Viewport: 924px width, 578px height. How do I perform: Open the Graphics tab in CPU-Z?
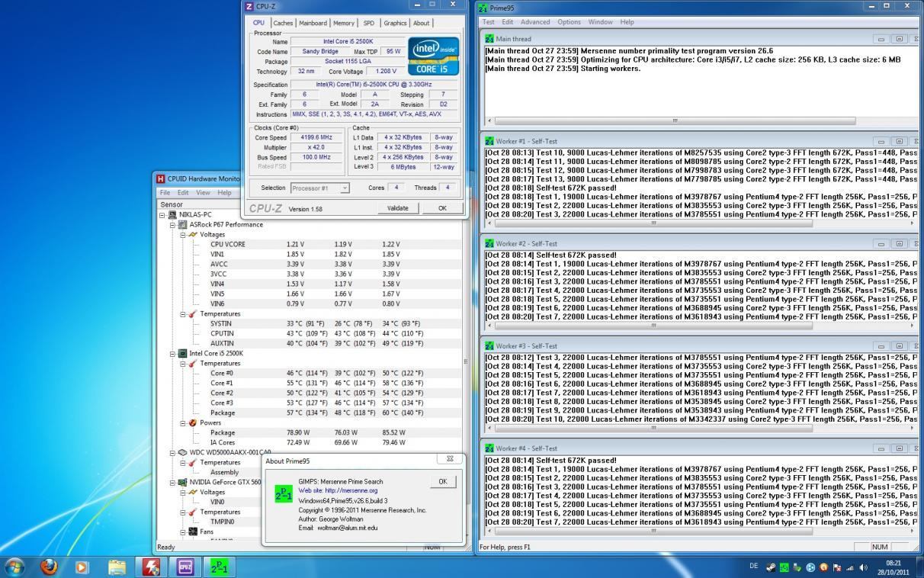395,23
